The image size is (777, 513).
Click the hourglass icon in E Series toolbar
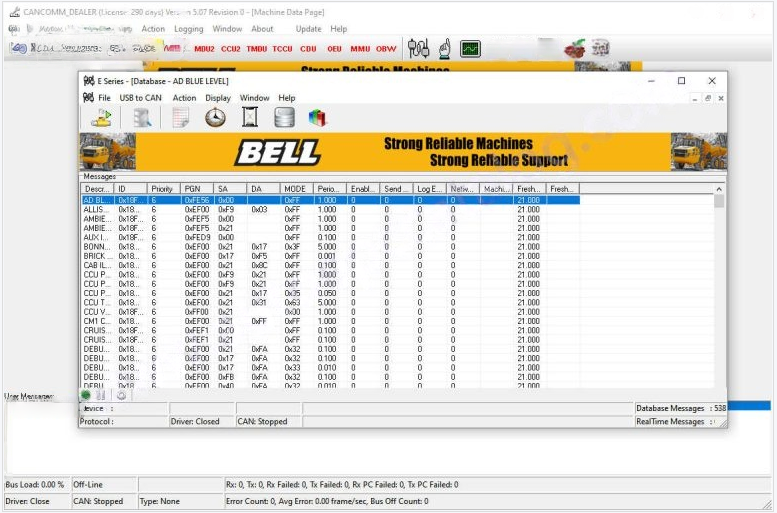[250, 118]
